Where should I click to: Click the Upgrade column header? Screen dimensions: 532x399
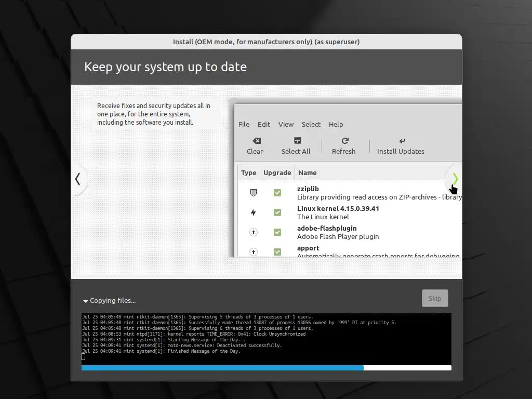pyautogui.click(x=277, y=172)
